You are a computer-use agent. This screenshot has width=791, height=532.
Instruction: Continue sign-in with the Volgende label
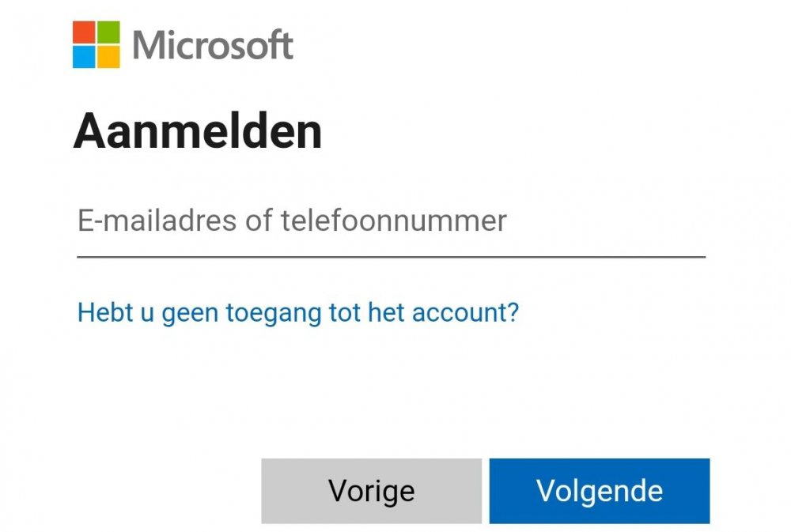tap(599, 491)
